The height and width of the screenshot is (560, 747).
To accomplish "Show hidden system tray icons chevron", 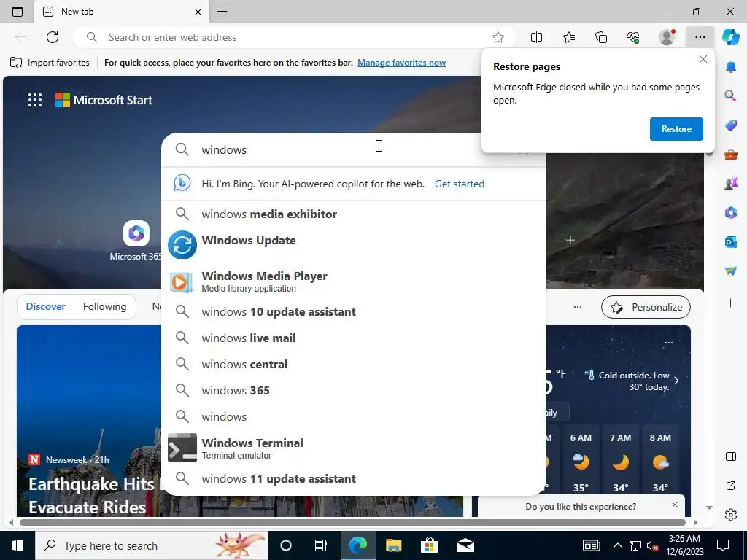I will (x=617, y=545).
